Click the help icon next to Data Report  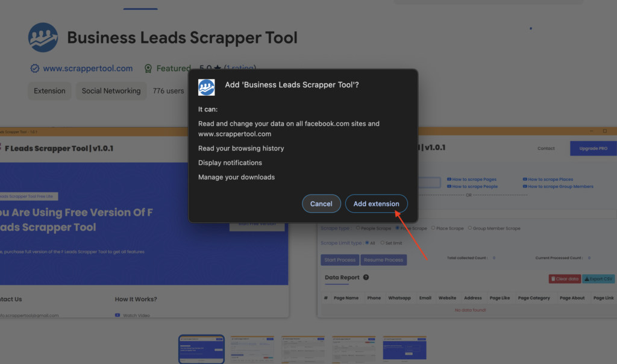point(366,277)
